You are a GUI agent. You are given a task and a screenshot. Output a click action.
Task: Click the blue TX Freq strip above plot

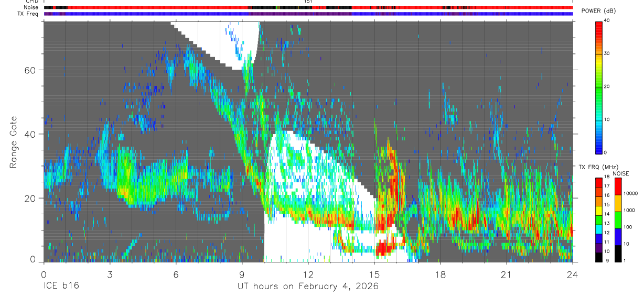tap(308, 14)
